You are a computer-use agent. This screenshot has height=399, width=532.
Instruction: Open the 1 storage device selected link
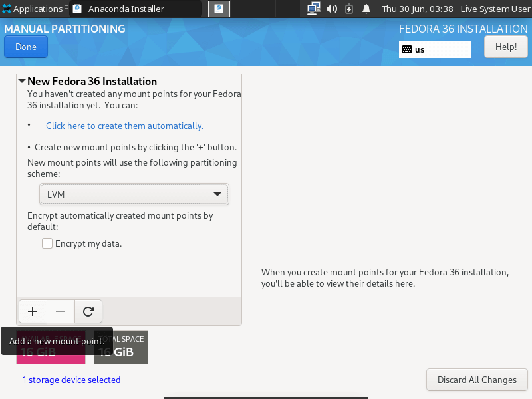[71, 380]
